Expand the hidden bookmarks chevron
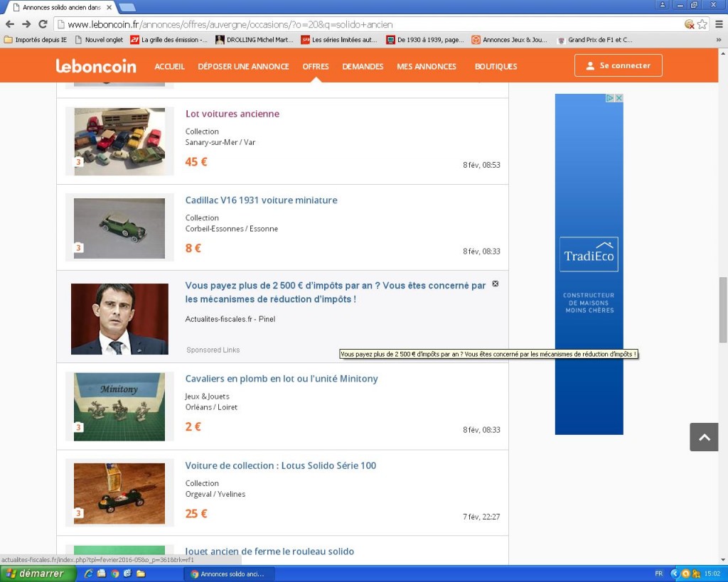The width and height of the screenshot is (728, 582). [x=718, y=40]
